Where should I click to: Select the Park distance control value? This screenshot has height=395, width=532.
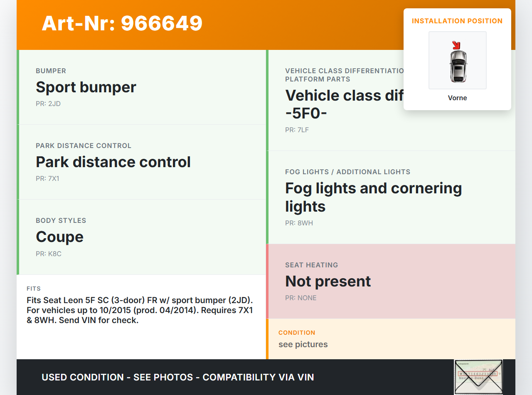113,162
